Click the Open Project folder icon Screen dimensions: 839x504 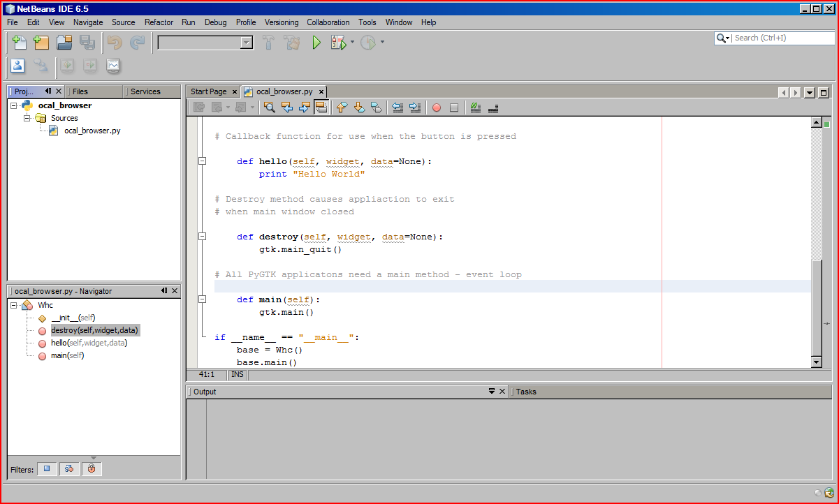64,43
